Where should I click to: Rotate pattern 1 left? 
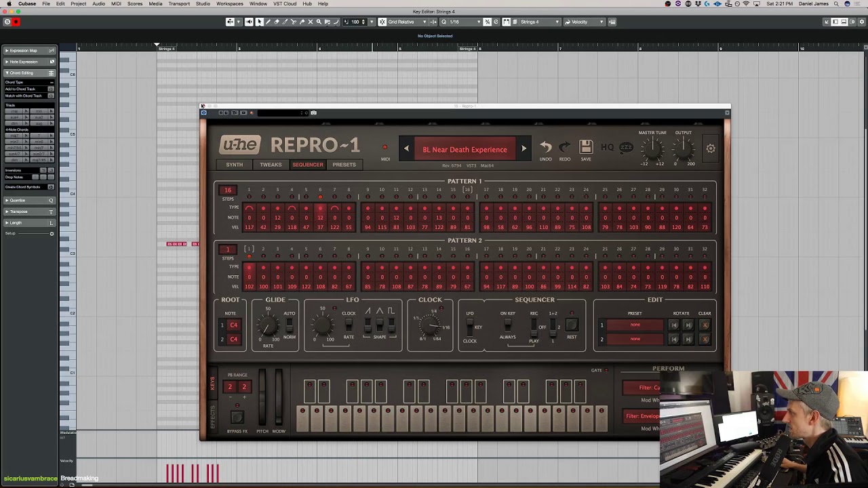674,325
